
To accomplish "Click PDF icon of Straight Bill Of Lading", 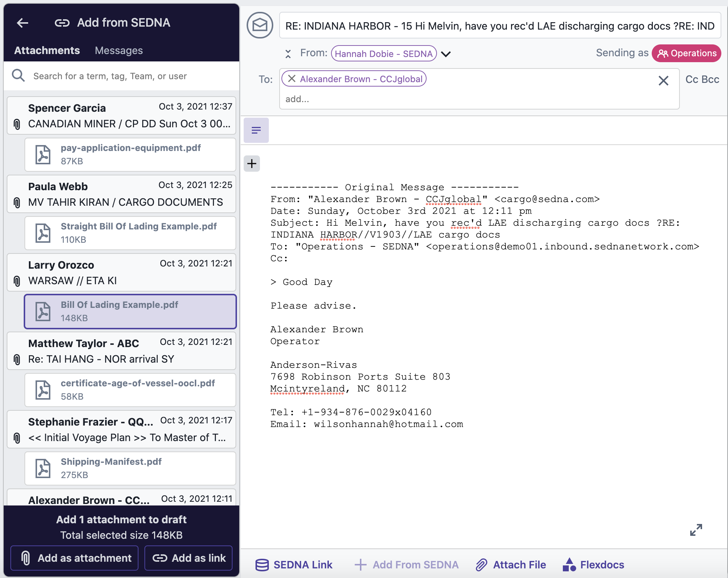I will pyautogui.click(x=43, y=233).
